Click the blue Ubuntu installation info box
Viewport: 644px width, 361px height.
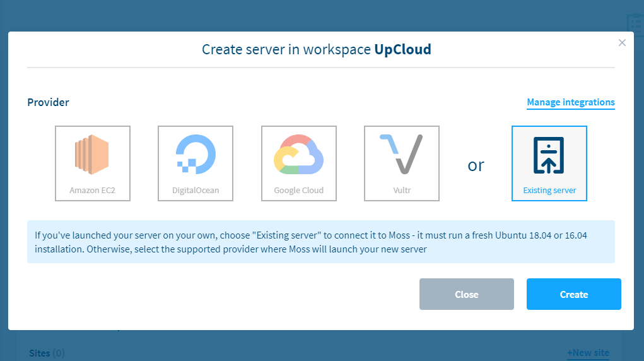[x=320, y=242]
